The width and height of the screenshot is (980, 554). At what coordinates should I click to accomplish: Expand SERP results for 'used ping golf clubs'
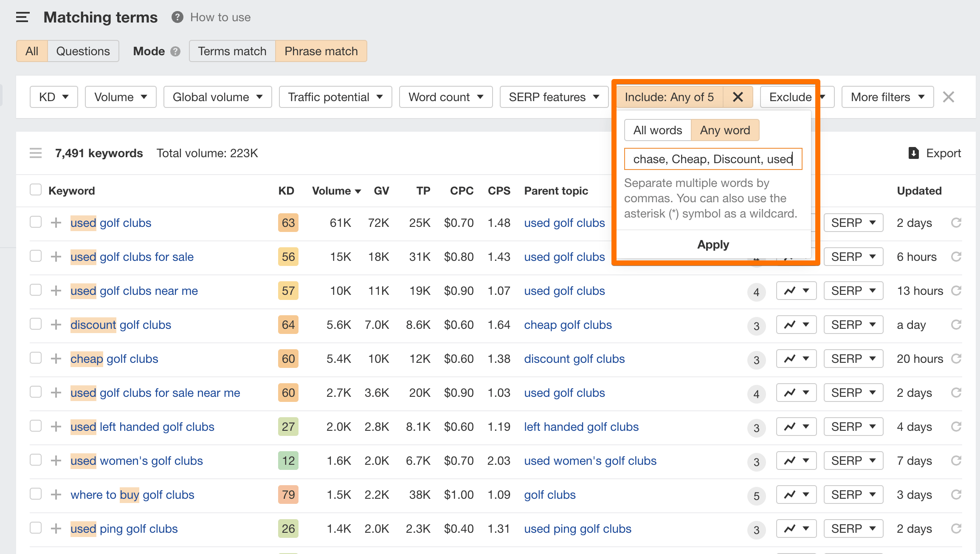tap(853, 528)
